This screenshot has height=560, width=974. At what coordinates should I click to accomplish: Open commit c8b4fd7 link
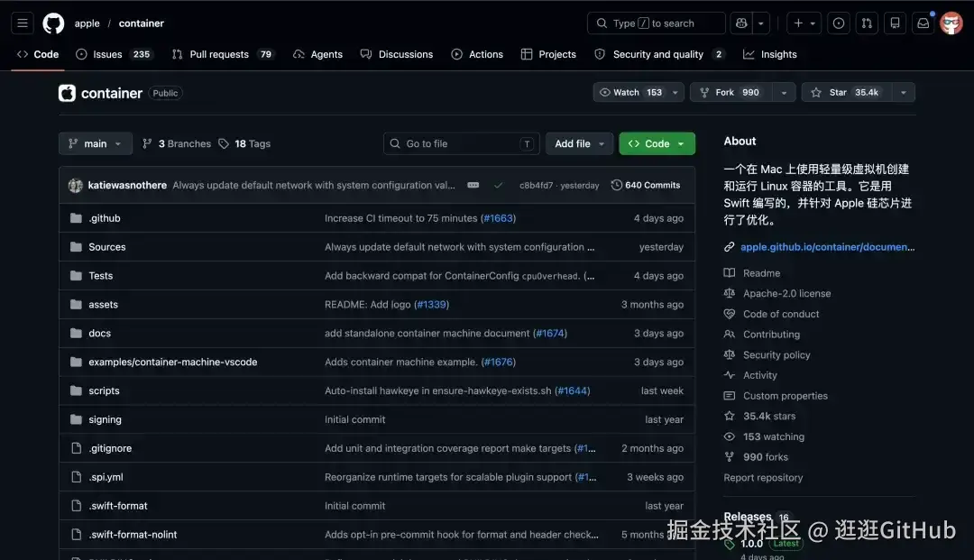[x=536, y=186]
